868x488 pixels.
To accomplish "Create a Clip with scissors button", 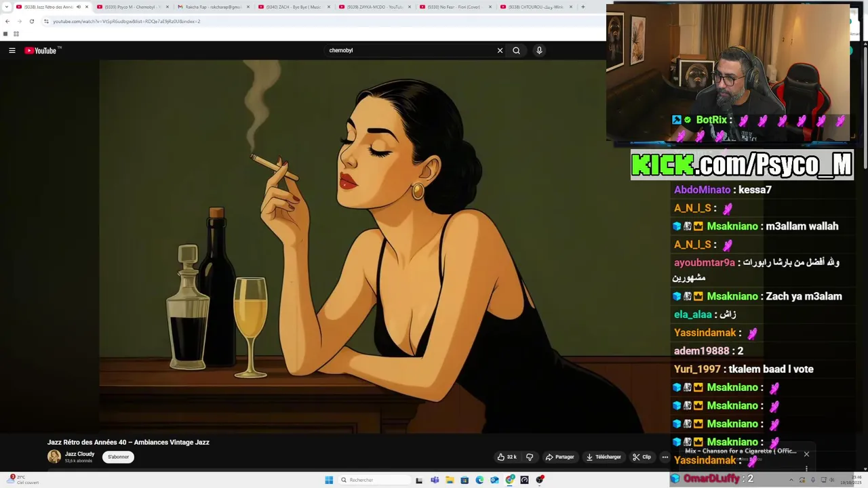I will tap(642, 457).
